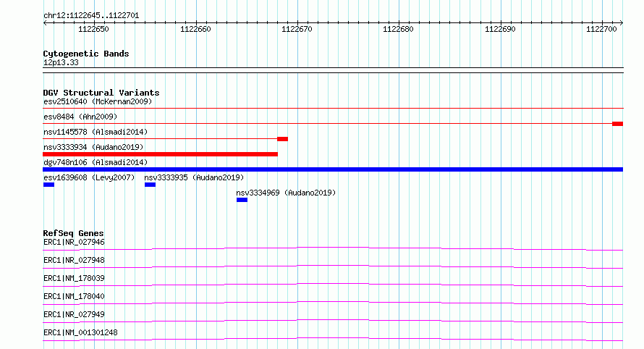Open variant nsv1145578 (Alsmadi2014)
The image size is (644, 349).
pos(96,132)
